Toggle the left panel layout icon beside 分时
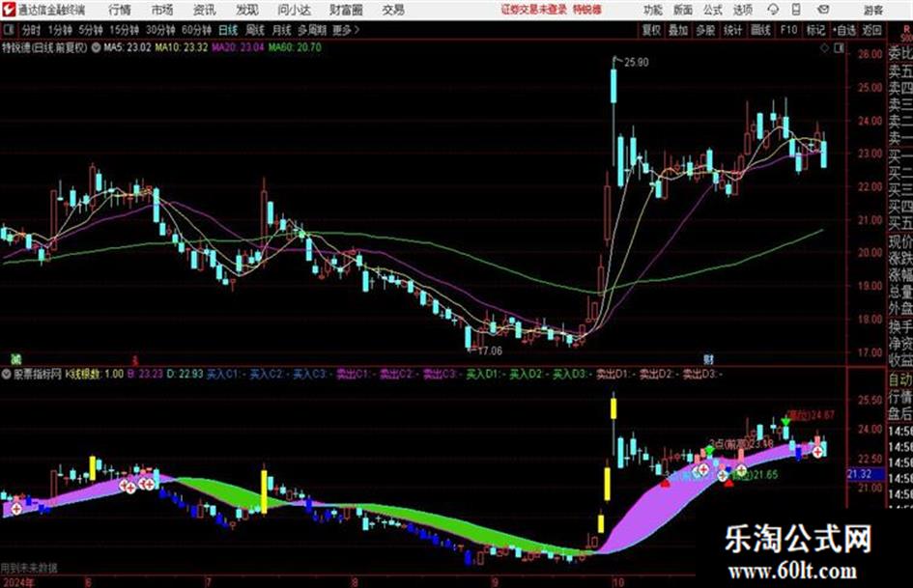This screenshot has height=588, width=913. click(8, 30)
